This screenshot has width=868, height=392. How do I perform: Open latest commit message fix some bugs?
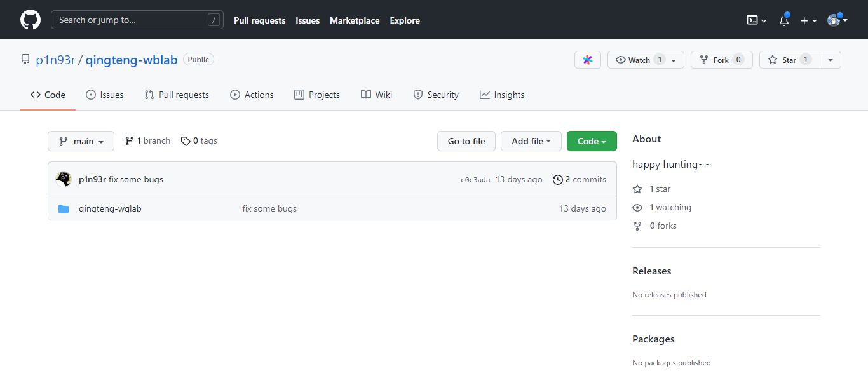tap(136, 180)
